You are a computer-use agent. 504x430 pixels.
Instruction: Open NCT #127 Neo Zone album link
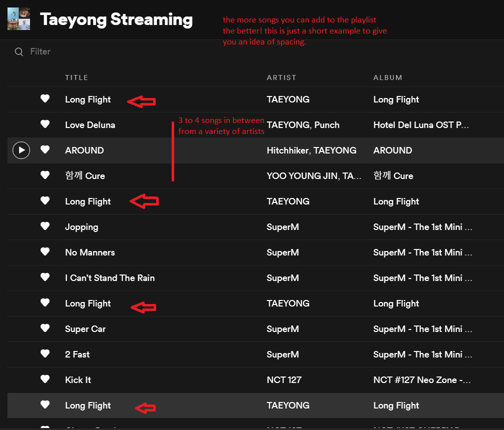421,380
